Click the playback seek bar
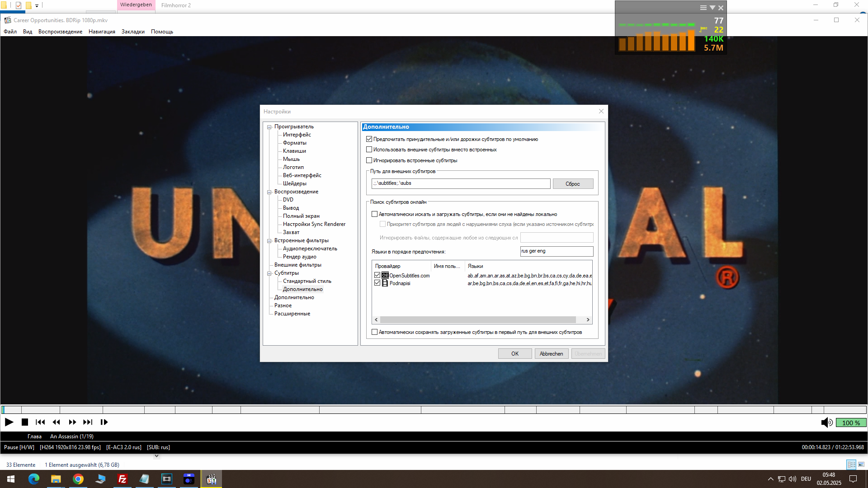 pyautogui.click(x=434, y=410)
